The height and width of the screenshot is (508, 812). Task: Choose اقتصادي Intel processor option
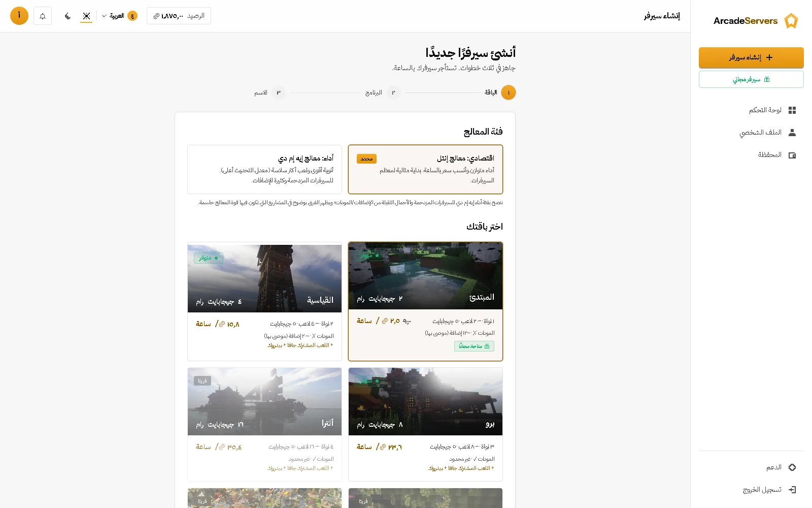[x=425, y=169]
